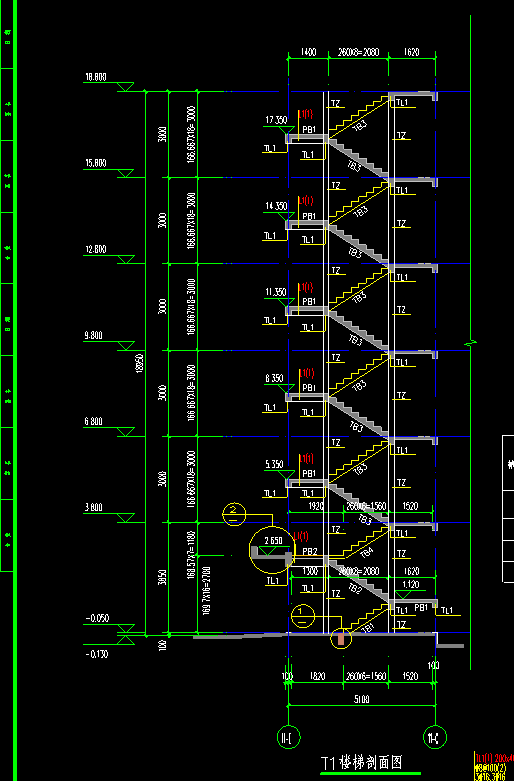Pick the break-line symbol on the right green line
Image resolution: width=514 pixels, height=781 pixels.
point(471,342)
